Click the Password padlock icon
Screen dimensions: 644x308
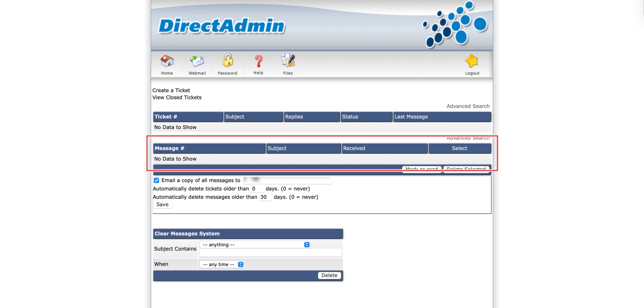click(x=227, y=61)
